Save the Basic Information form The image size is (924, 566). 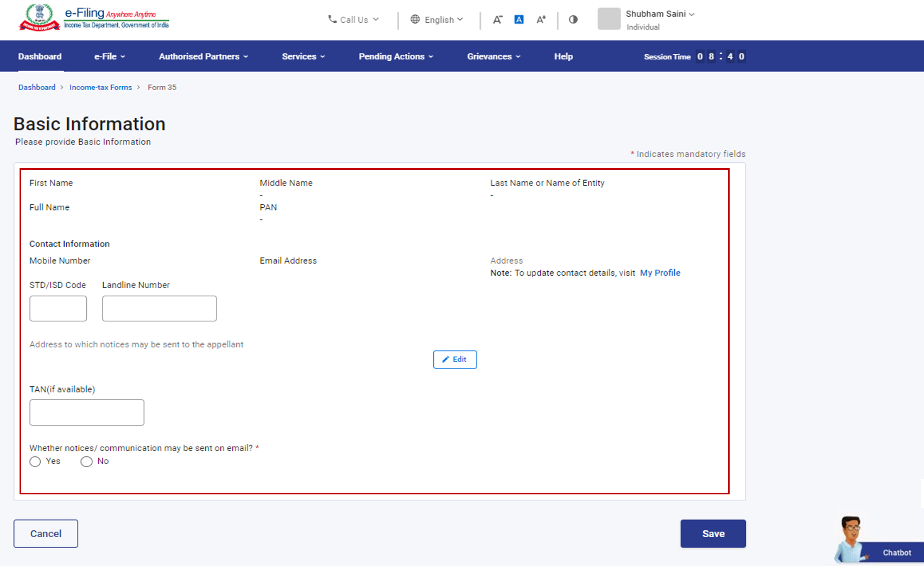[713, 533]
